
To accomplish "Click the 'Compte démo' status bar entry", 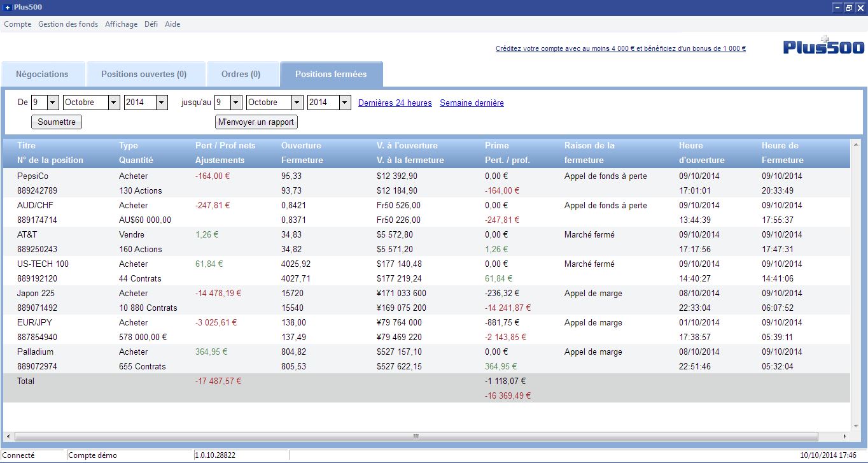I will (92, 455).
